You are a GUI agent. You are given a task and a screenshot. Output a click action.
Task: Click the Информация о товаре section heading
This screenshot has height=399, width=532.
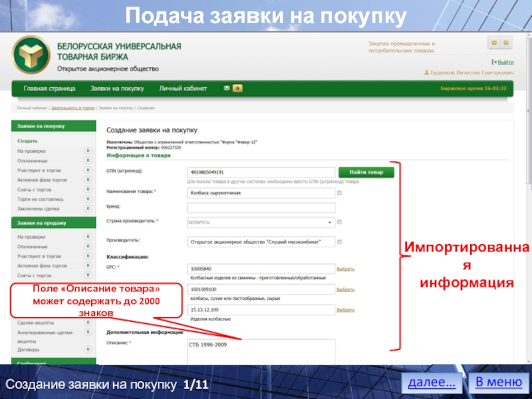click(138, 156)
